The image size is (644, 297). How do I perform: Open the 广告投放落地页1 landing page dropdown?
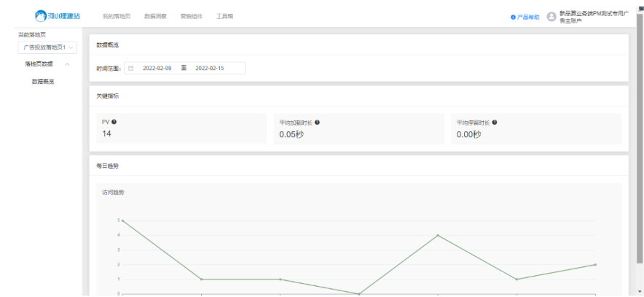[49, 47]
